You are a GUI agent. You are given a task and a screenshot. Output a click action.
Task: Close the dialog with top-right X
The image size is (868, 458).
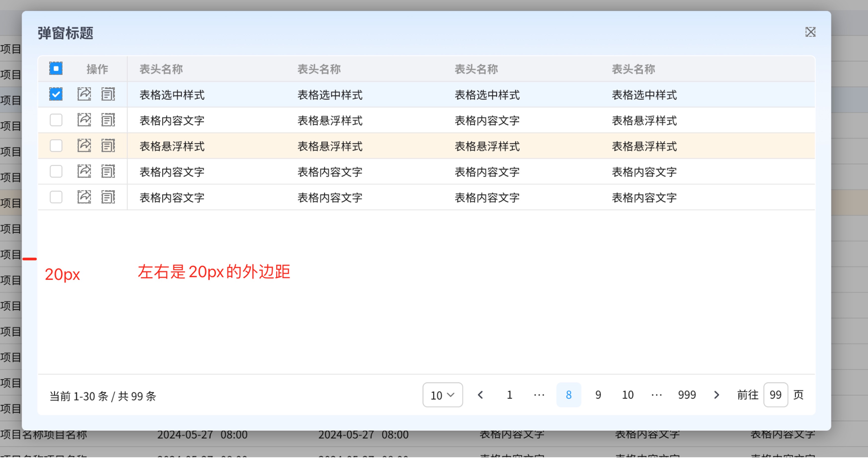coord(810,32)
